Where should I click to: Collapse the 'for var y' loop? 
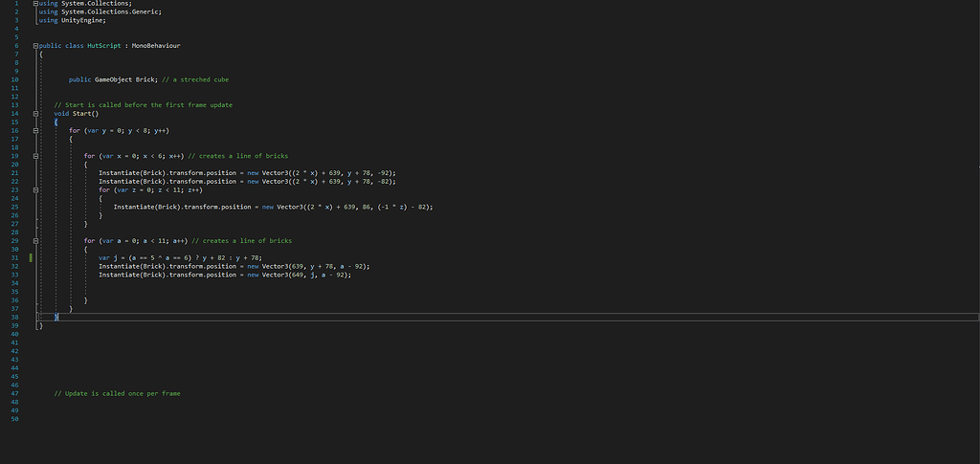(x=34, y=130)
